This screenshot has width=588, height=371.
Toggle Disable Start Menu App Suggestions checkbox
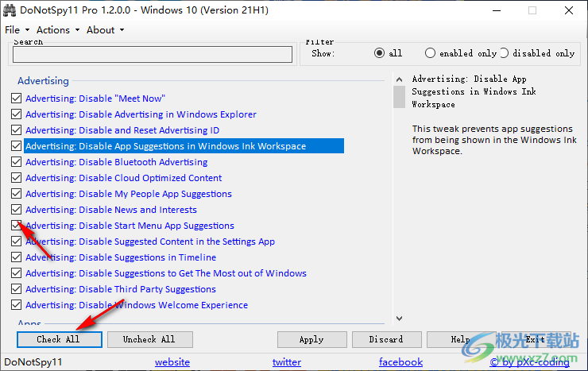(x=16, y=226)
